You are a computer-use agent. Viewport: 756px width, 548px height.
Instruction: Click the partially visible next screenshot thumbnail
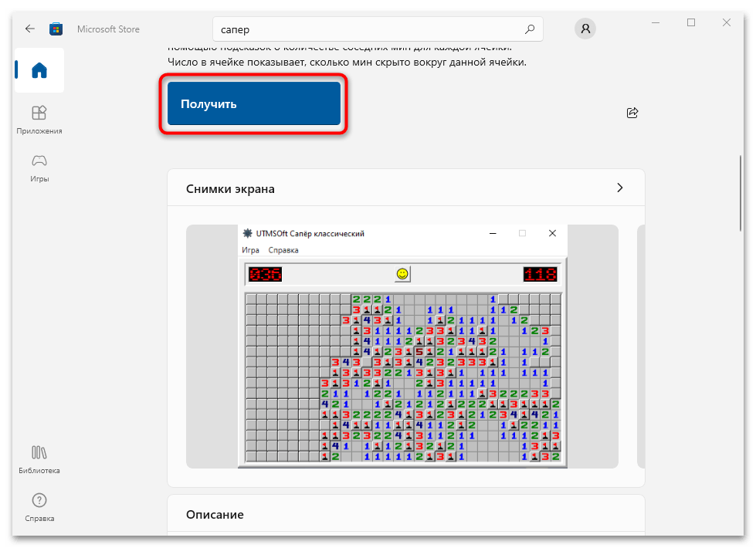[641, 346]
